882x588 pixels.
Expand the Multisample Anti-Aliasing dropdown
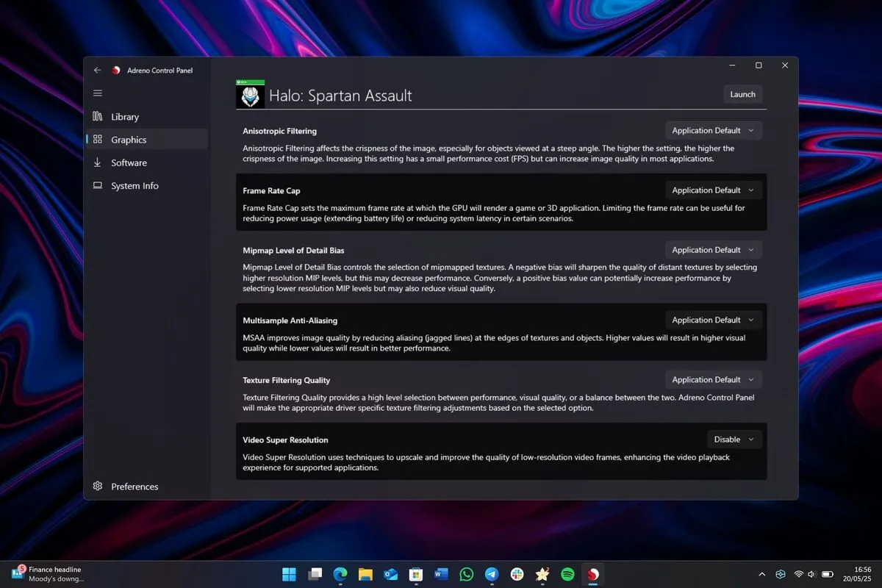pyautogui.click(x=713, y=320)
